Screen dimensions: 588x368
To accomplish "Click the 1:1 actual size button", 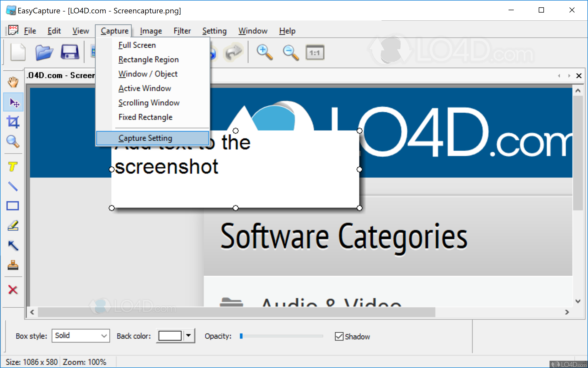I will [x=315, y=53].
